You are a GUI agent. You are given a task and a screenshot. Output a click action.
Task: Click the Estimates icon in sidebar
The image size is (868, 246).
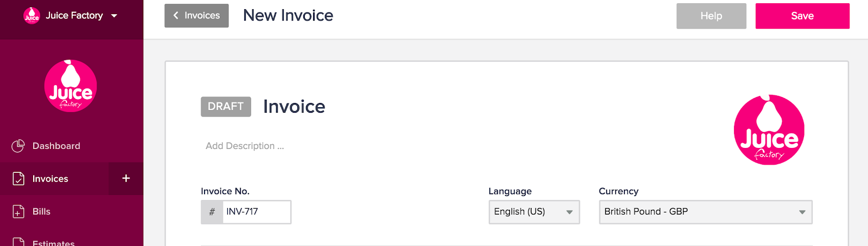(x=18, y=242)
